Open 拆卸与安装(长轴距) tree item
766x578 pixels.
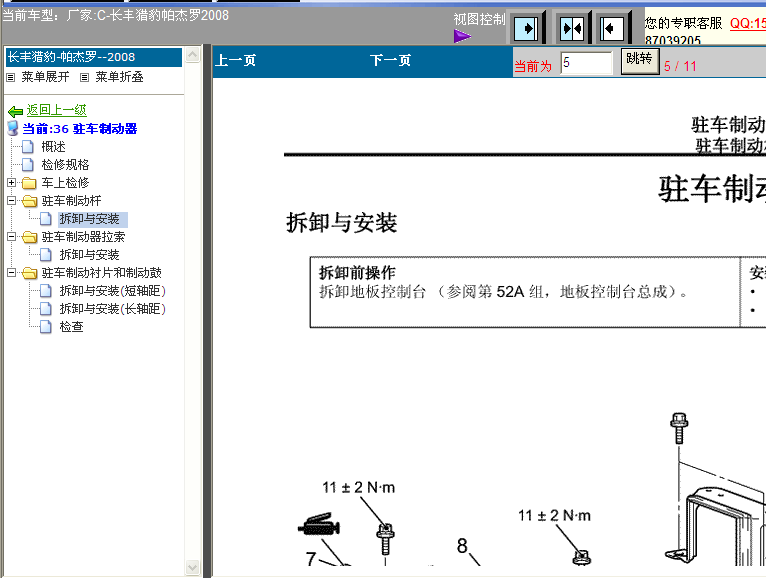click(113, 309)
